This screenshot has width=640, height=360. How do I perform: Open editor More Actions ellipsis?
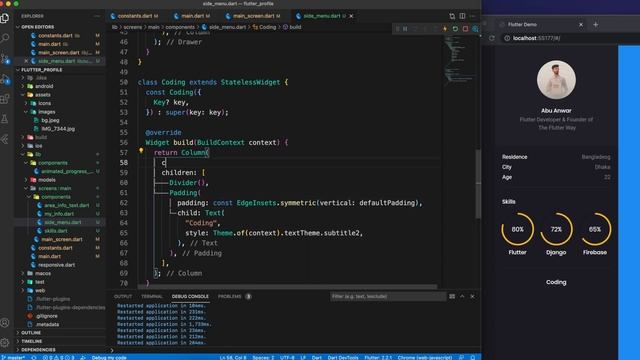(x=472, y=16)
